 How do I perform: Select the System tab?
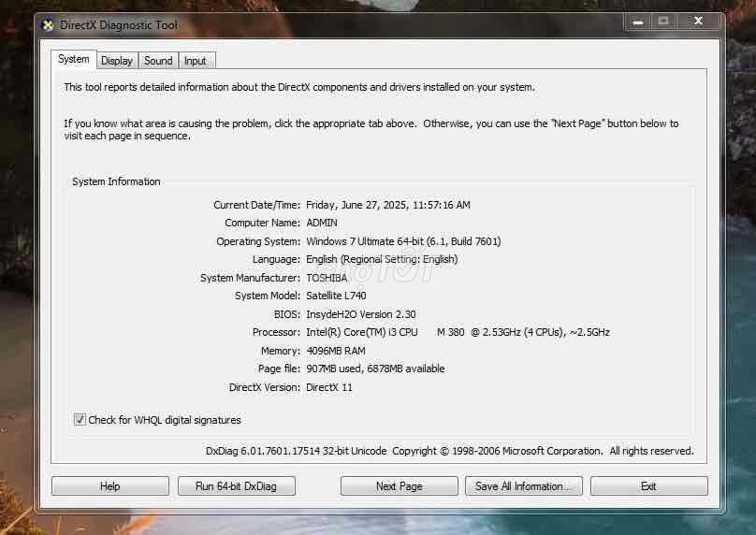coord(74,59)
